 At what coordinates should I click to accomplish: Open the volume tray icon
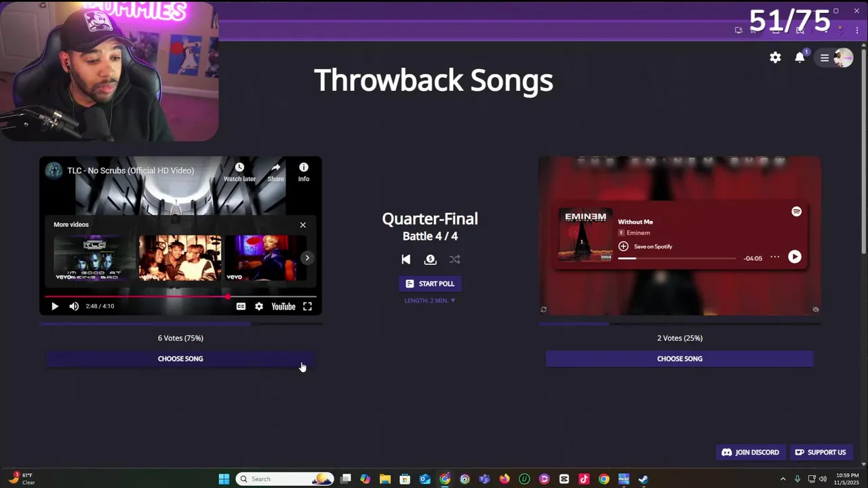pyautogui.click(x=823, y=479)
